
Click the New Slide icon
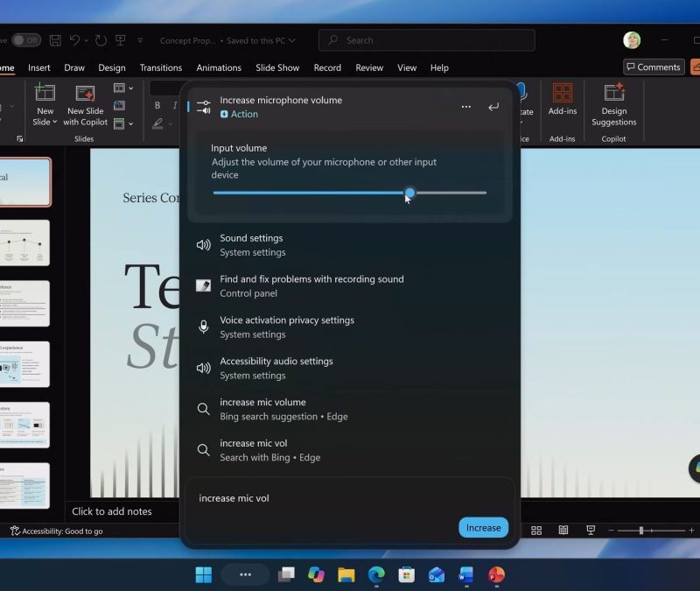coord(45,93)
